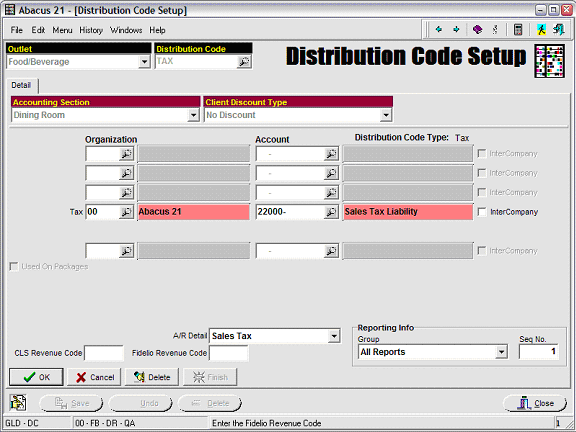Toggle InterCompany checkbox on the Tax row

482,212
